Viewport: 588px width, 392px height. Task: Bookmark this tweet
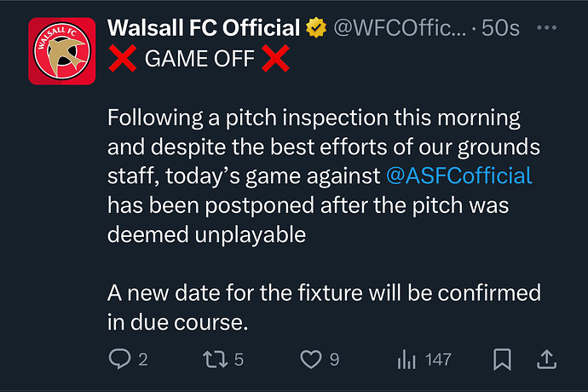[x=502, y=359]
